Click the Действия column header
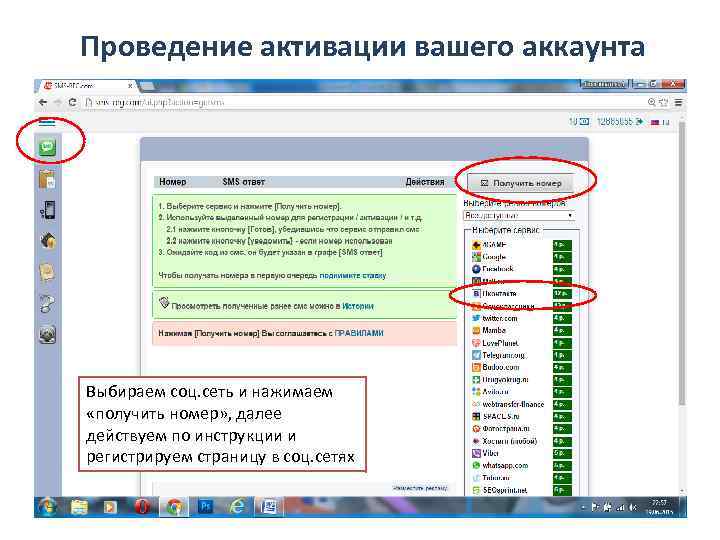This screenshot has width=720, height=540. pyautogui.click(x=425, y=182)
